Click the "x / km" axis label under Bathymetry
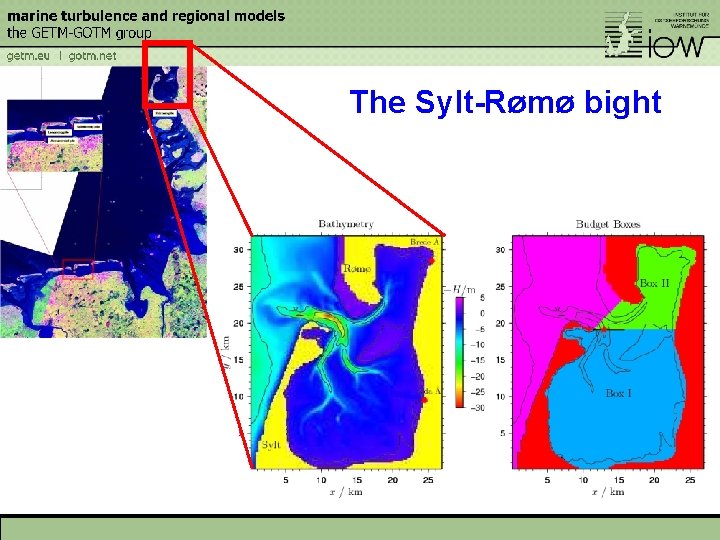 (346, 492)
